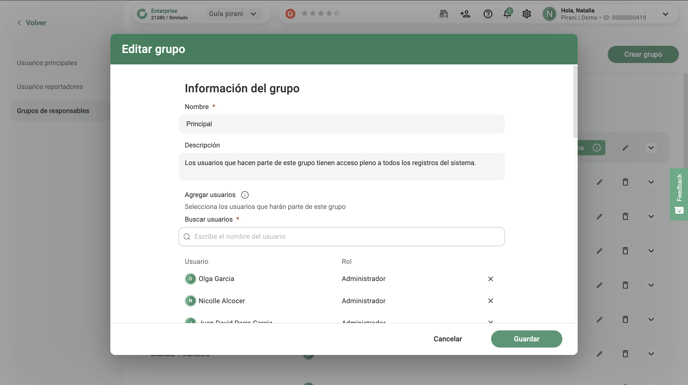This screenshot has height=385, width=688.
Task: Click the search magnifier icon
Action: coord(187,237)
